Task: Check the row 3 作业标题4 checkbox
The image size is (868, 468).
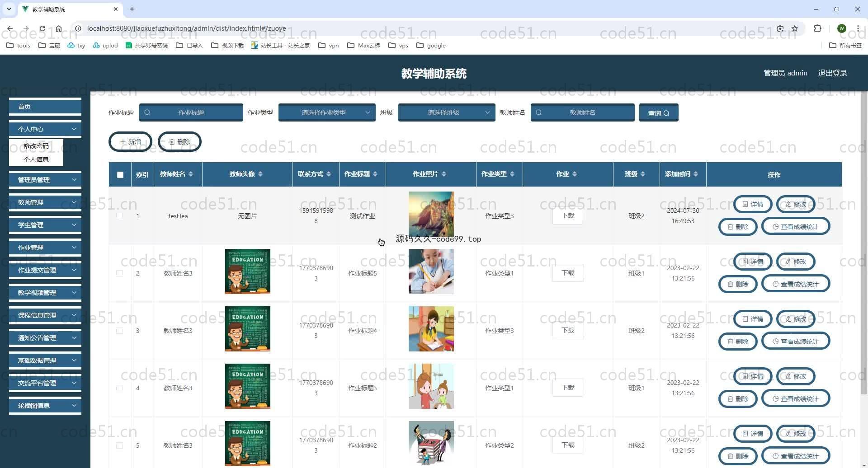Action: 119,331
